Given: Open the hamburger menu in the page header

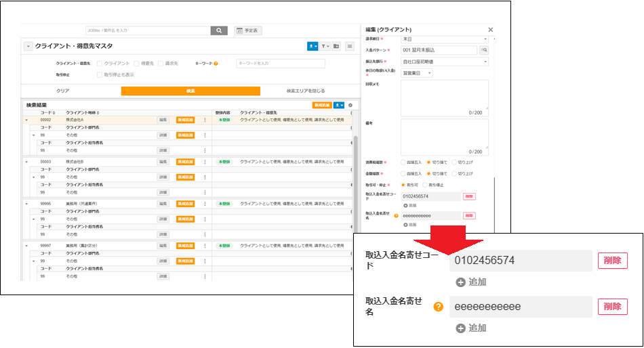Looking at the screenshot, I should click(350, 46).
